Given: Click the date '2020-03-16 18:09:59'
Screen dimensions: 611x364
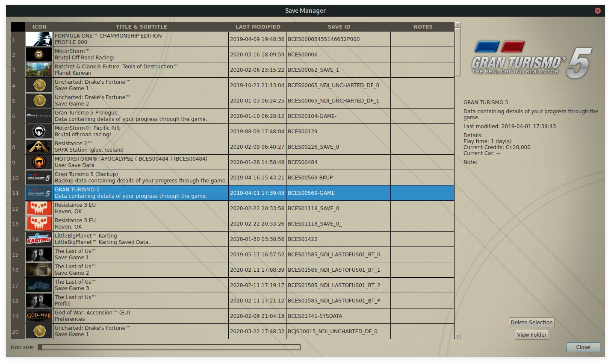Looking at the screenshot, I should (x=257, y=55).
